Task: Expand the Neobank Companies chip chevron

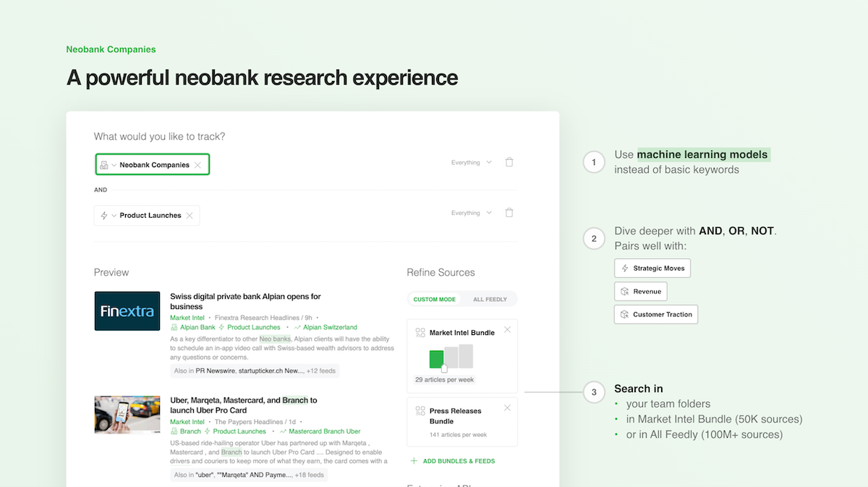Action: click(x=114, y=165)
